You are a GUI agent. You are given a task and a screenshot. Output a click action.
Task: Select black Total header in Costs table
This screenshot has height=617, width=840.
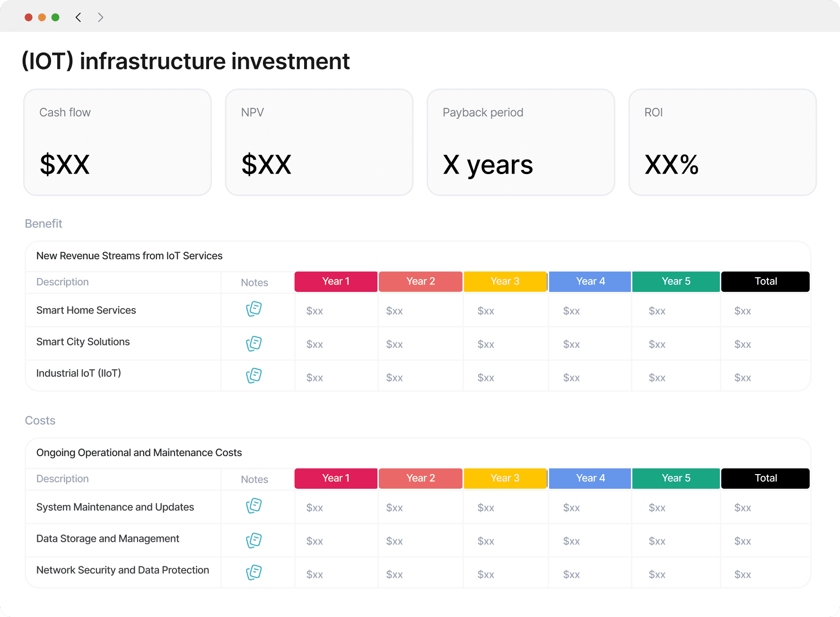(765, 478)
